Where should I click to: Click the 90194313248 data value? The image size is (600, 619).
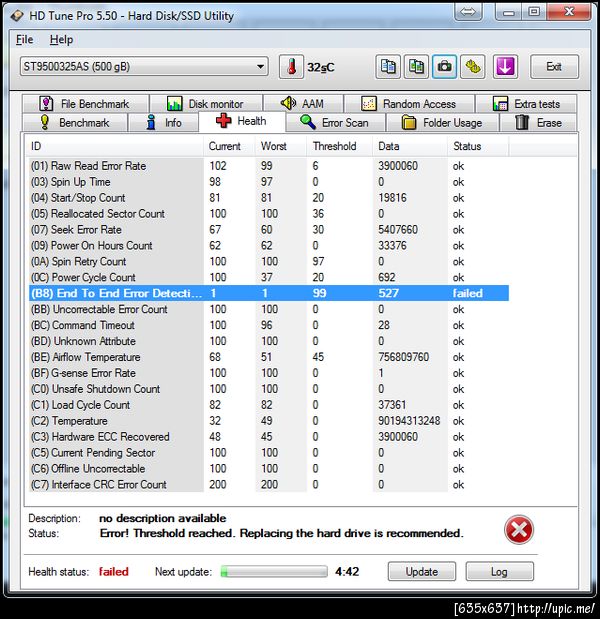tap(409, 421)
